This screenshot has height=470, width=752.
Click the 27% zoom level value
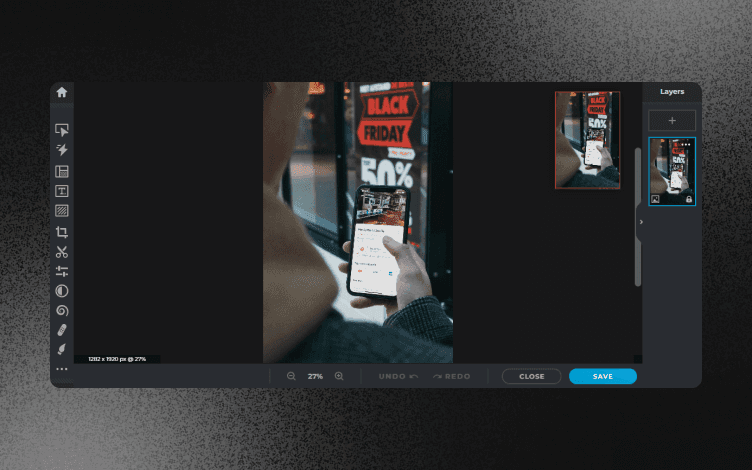[x=315, y=376]
